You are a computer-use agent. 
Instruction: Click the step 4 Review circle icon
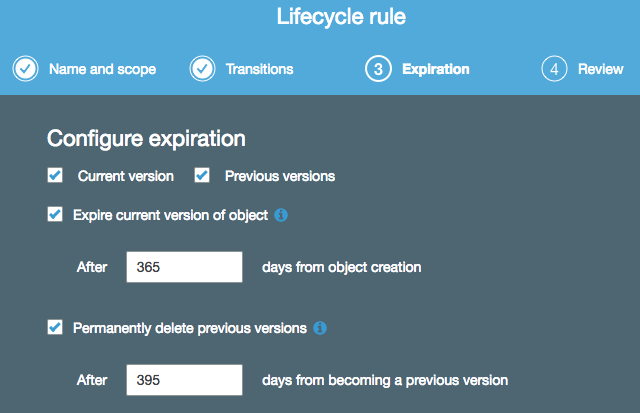[x=554, y=69]
